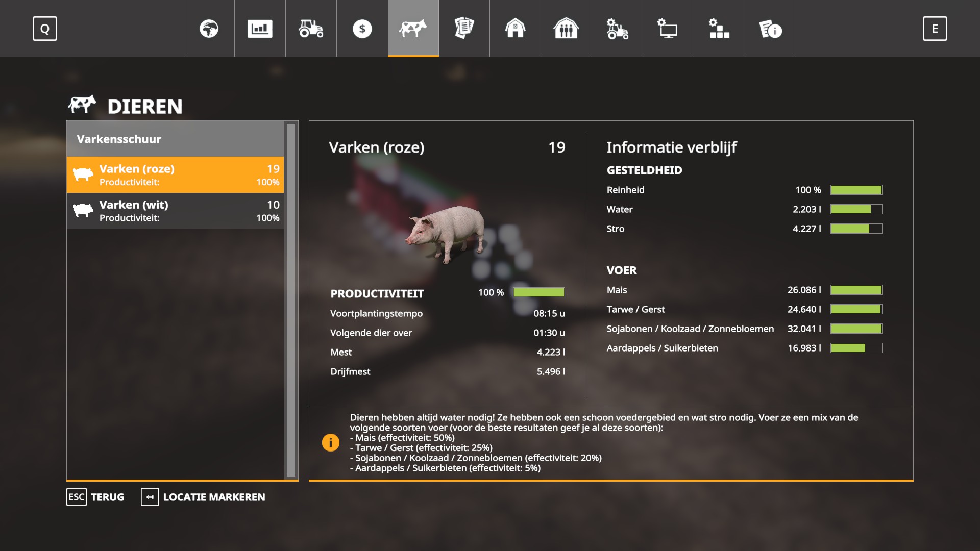Select Varken (roze) in animal list

click(x=175, y=174)
